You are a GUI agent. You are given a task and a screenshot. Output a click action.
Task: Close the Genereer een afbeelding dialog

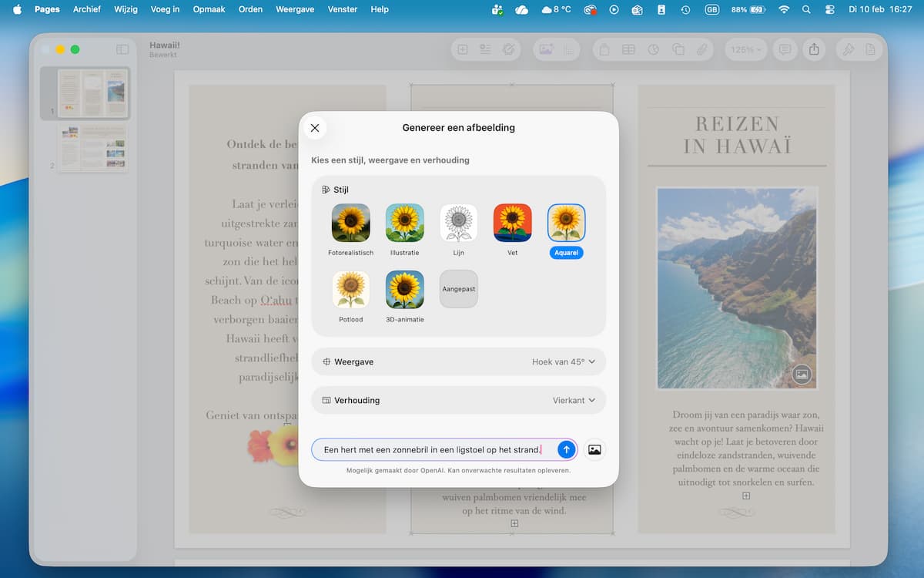[314, 128]
